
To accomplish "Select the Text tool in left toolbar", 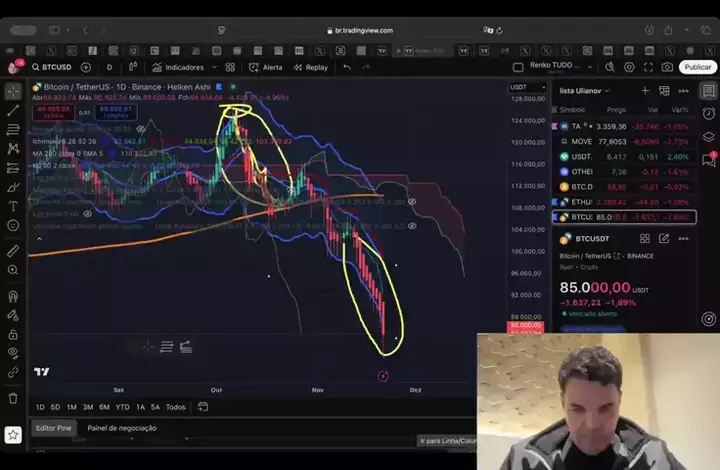I will pos(13,206).
